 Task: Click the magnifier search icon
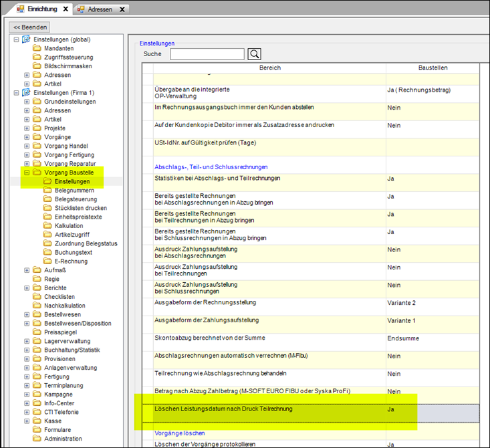[254, 54]
